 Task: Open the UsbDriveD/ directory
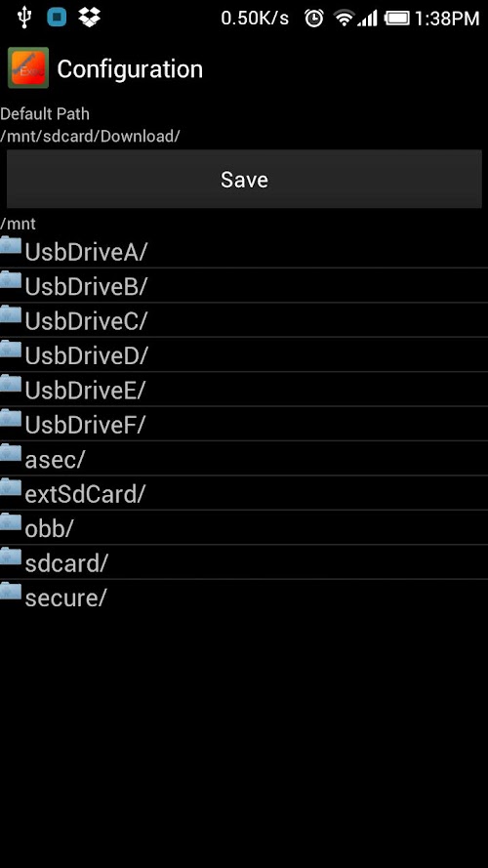click(244, 354)
